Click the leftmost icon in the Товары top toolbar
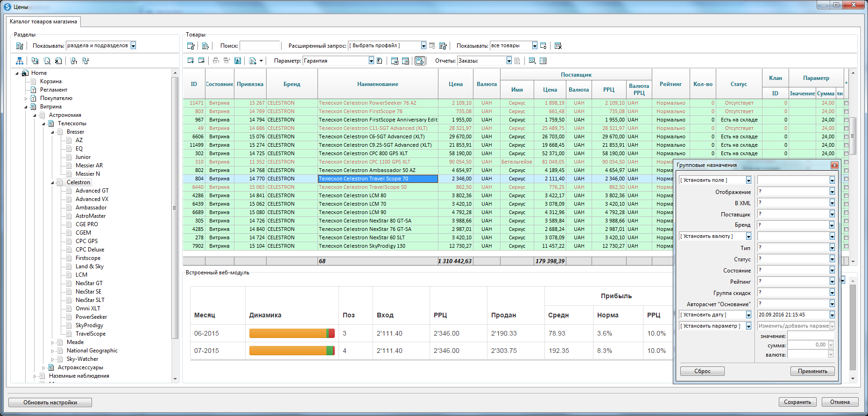Viewport: 868px width, 416px height. coord(191,46)
